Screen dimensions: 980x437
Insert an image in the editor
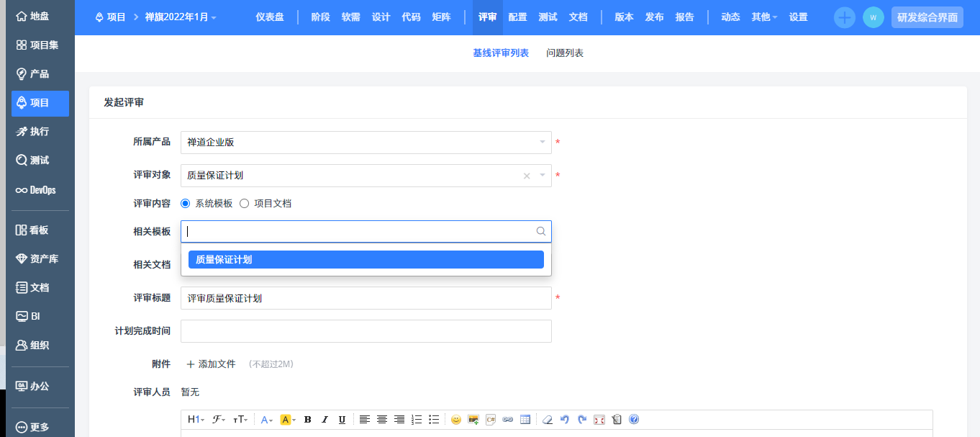click(473, 420)
